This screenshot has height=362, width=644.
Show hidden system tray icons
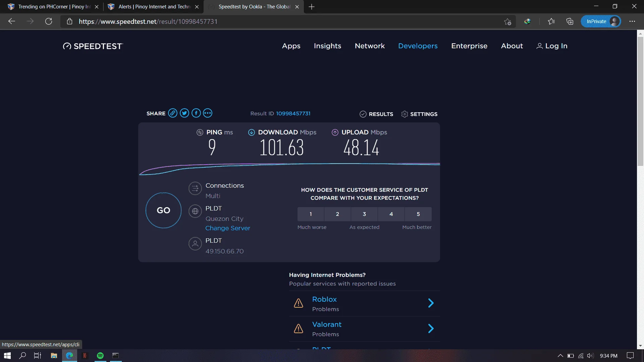click(x=560, y=356)
